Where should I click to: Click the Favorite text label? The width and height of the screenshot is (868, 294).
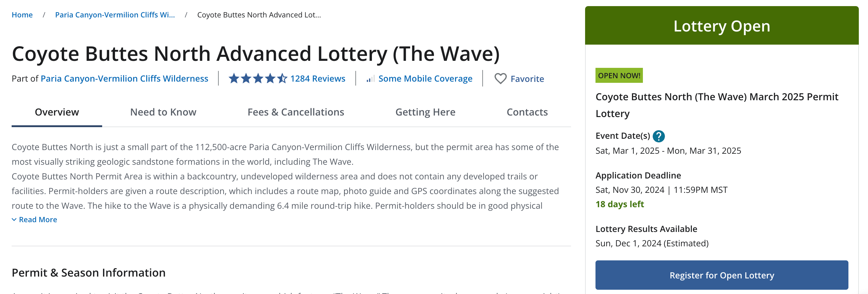pyautogui.click(x=527, y=79)
